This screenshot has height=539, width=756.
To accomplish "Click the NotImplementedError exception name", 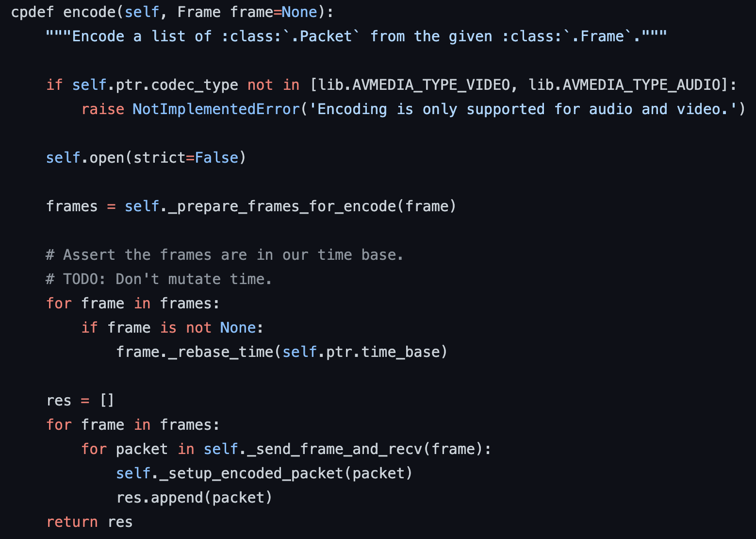I will (x=216, y=109).
